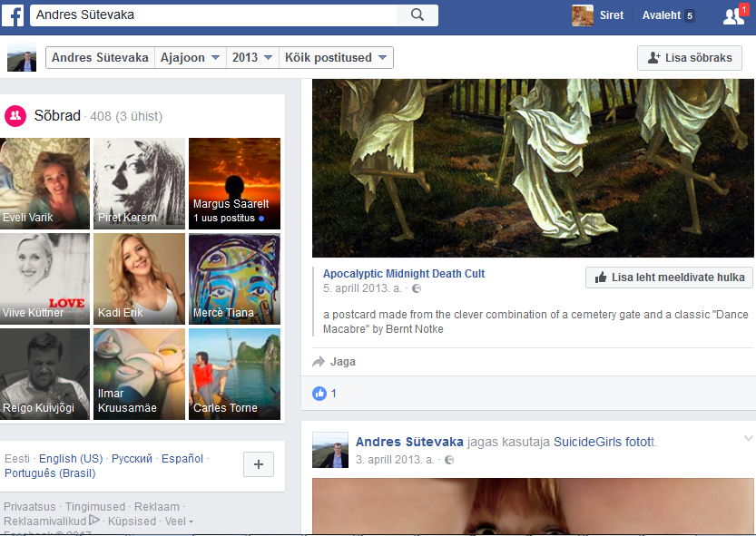Click Lisa leht meeldivate hulka button
This screenshot has width=756, height=536.
tap(669, 278)
